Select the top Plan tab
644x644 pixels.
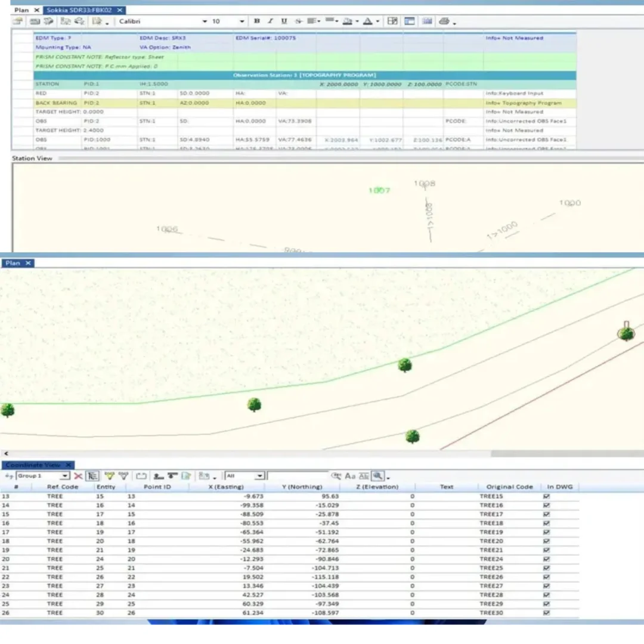(21, 10)
